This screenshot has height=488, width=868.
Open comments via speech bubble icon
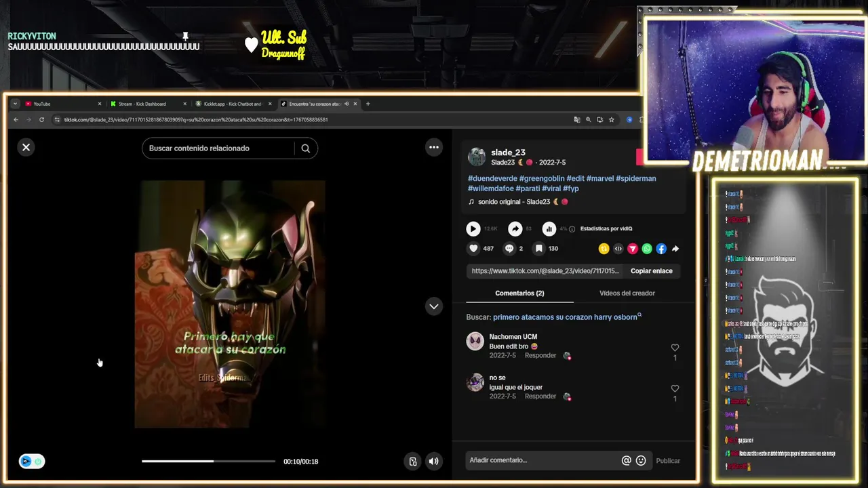(509, 249)
